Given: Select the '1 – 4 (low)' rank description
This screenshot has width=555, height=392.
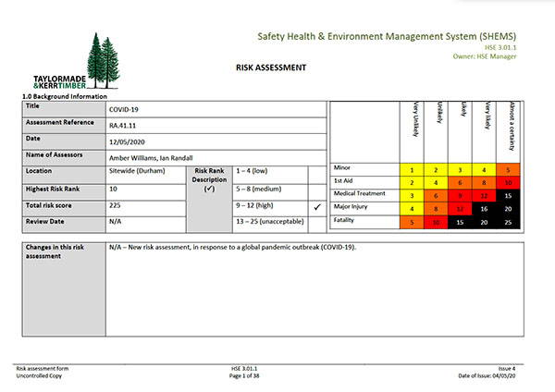Looking at the screenshot, I should tap(252, 171).
